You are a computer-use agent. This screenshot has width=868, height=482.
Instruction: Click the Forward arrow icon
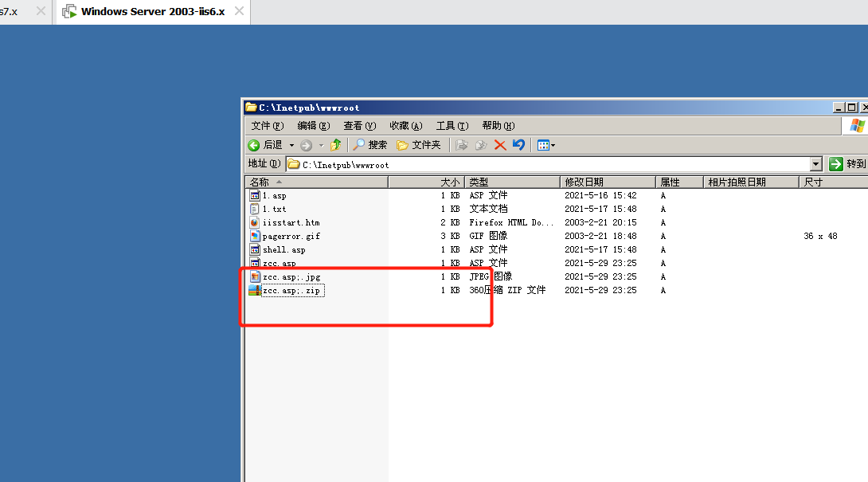[306, 145]
